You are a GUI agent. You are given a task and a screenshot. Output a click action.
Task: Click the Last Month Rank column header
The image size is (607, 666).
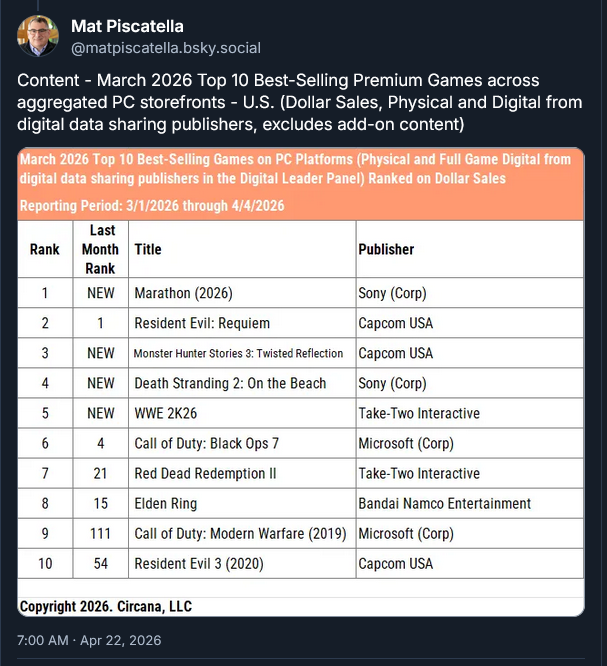pos(101,249)
